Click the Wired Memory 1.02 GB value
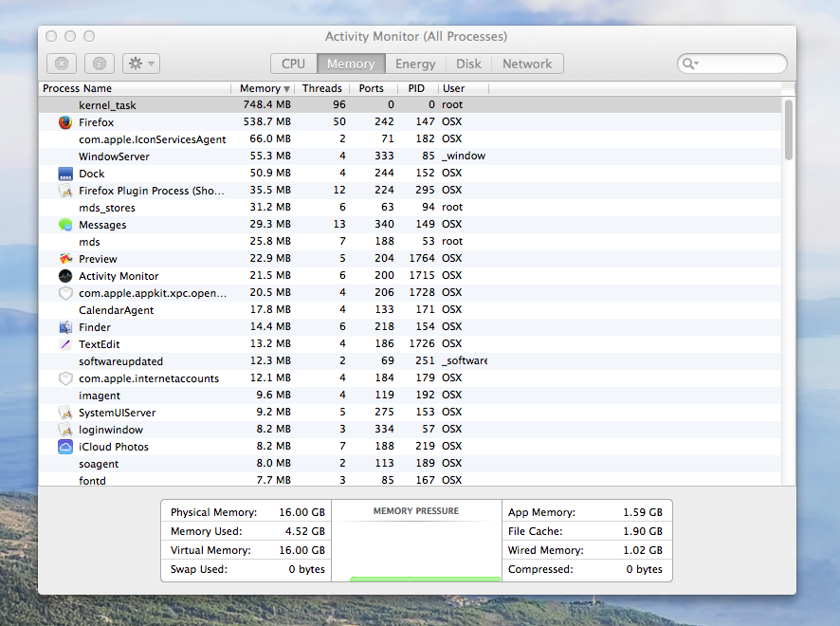The image size is (840, 626). coord(643,550)
